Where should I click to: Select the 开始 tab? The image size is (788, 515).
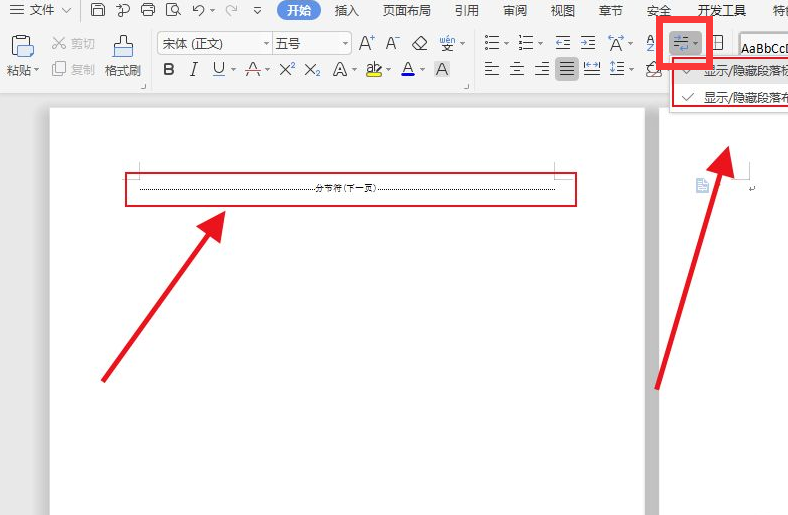tap(299, 11)
